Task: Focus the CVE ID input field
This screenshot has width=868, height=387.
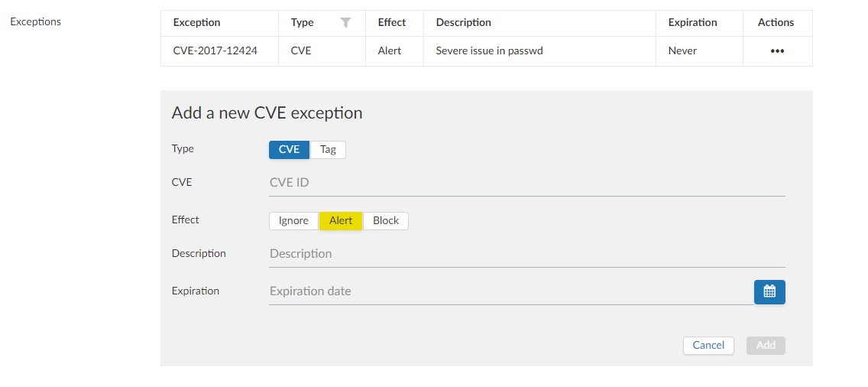Action: pos(527,183)
